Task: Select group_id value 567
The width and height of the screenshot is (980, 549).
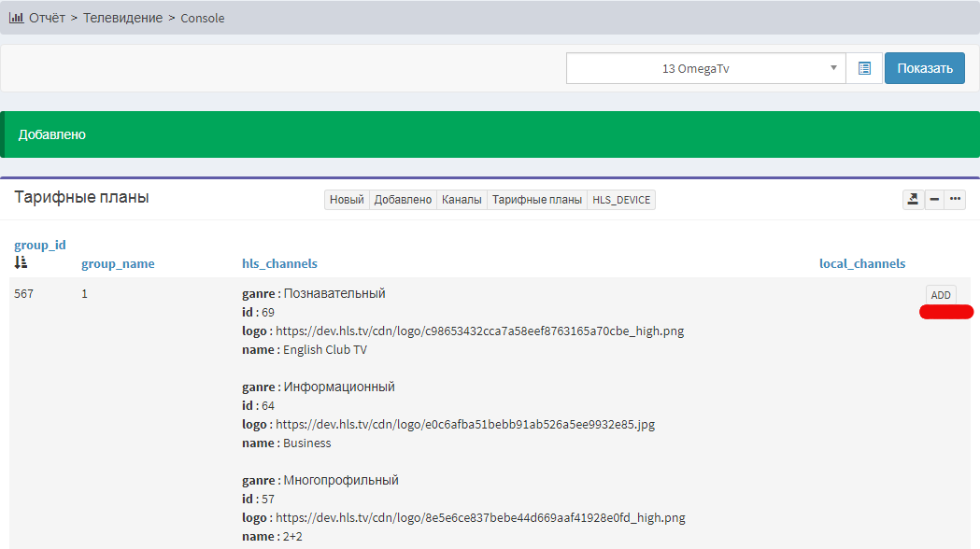Action: tap(23, 293)
